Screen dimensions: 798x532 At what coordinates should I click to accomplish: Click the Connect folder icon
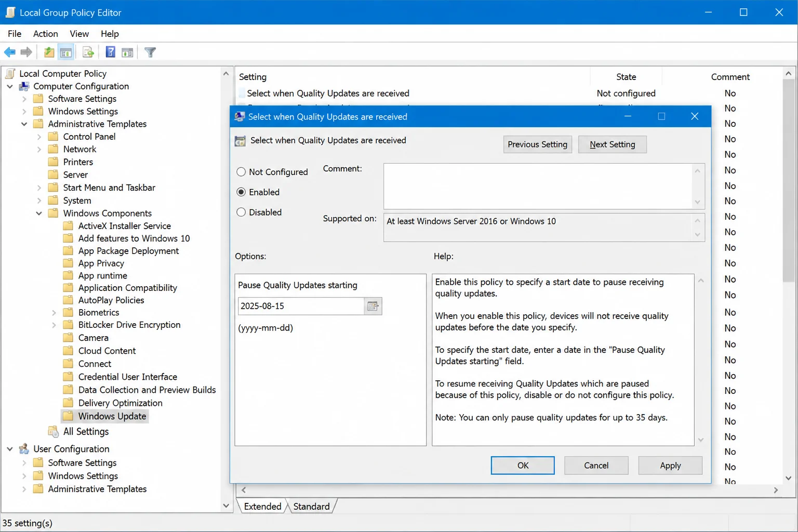click(x=68, y=364)
